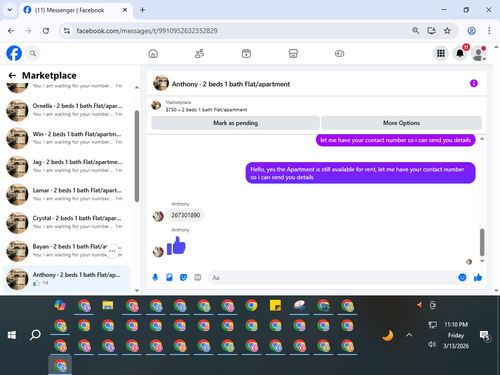The image size is (500, 375).
Task: Open the Crystal conversation
Action: coord(67,222)
